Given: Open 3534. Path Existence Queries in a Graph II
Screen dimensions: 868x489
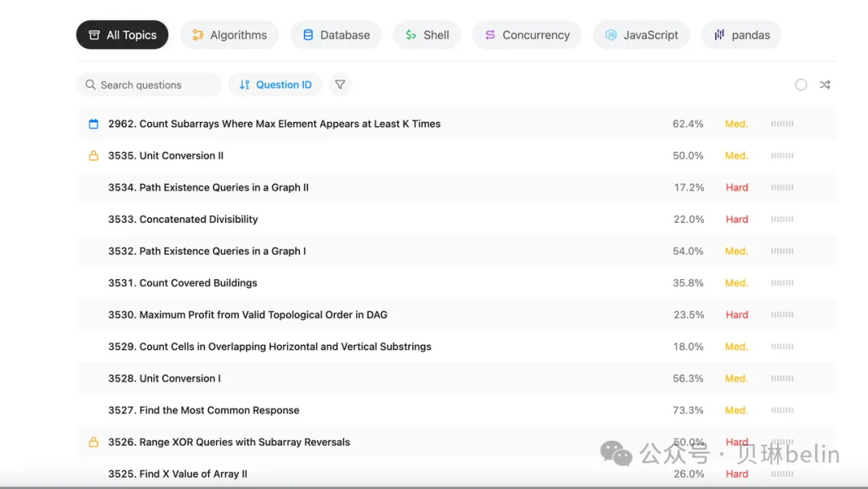Looking at the screenshot, I should pos(209,187).
